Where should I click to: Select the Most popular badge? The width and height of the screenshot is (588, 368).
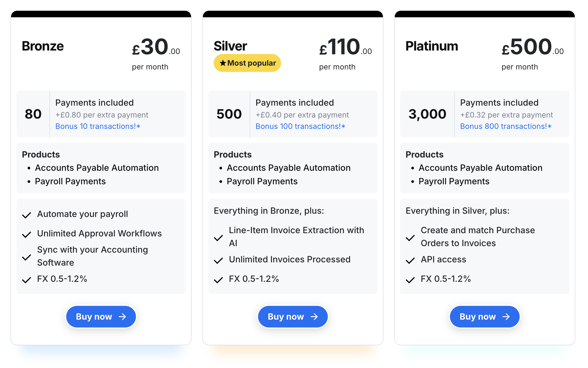(247, 63)
